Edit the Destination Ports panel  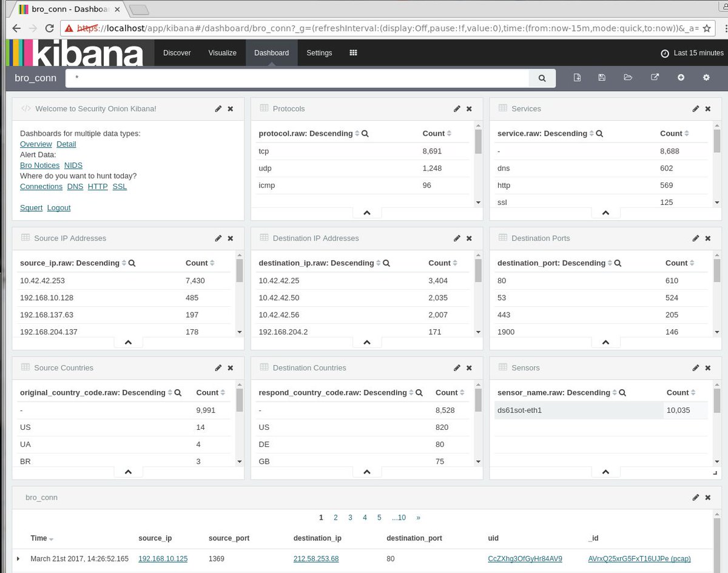point(695,238)
